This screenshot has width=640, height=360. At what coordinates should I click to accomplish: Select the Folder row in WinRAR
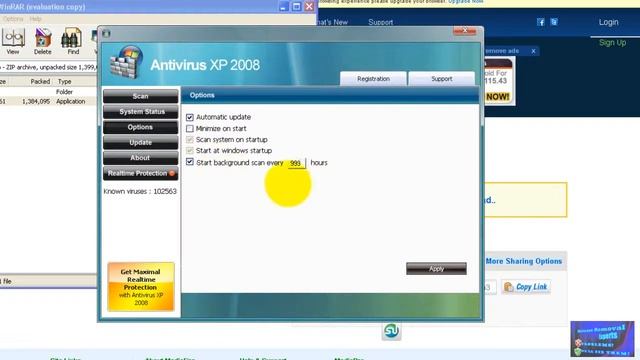48,92
